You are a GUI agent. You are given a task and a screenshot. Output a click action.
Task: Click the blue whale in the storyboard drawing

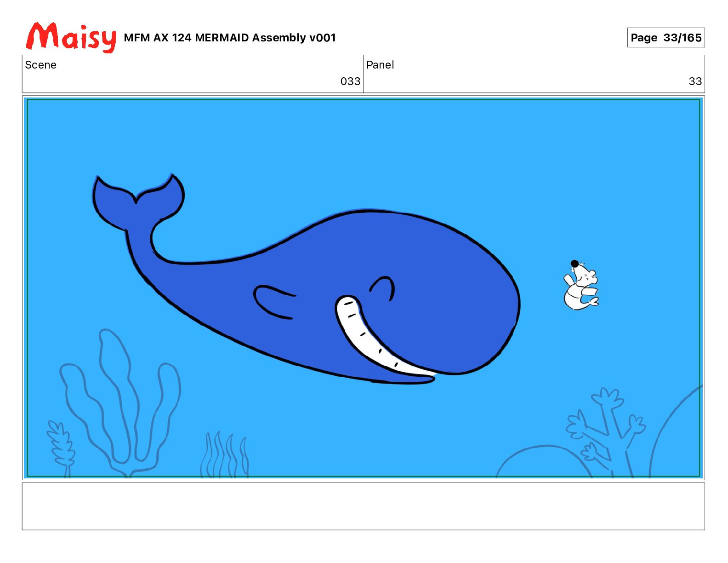click(307, 280)
